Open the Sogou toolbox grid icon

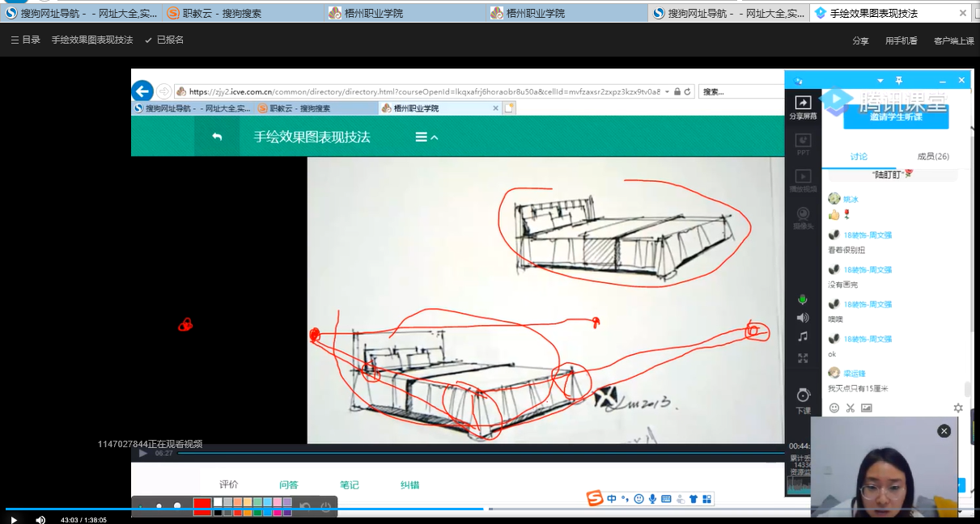706,499
